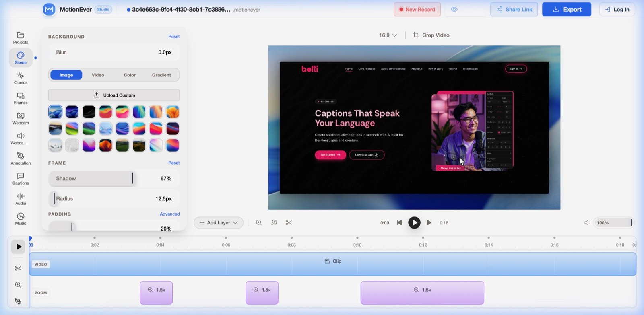This screenshot has width=644, height=315.
Task: Click Upload Custom background button
Action: (114, 95)
